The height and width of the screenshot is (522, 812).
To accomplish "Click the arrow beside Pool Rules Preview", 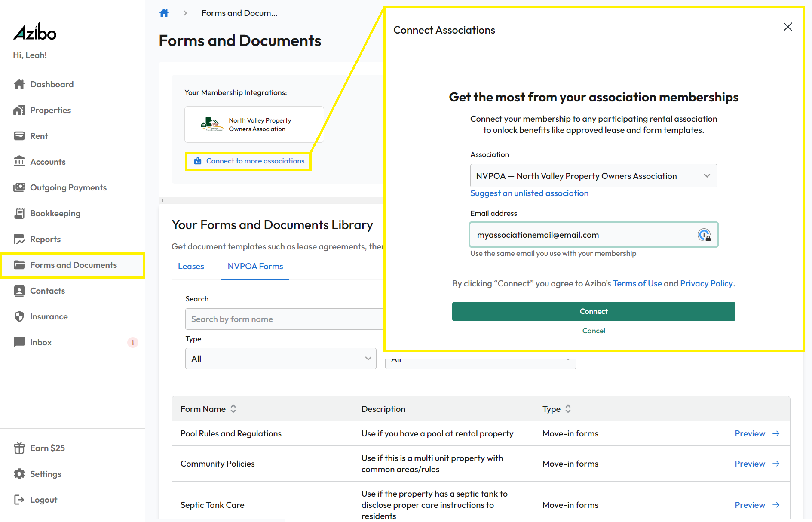I will (776, 433).
